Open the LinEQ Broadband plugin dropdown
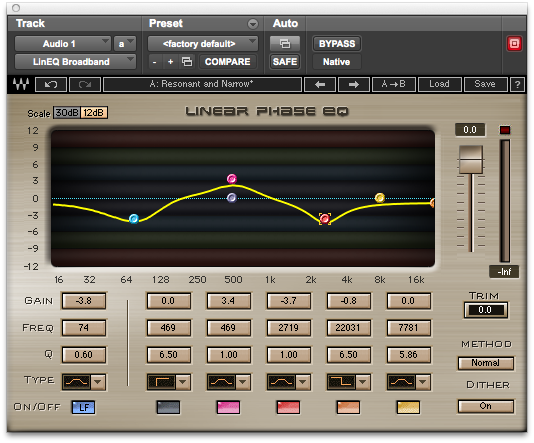This screenshot has width=534, height=443. (75, 62)
